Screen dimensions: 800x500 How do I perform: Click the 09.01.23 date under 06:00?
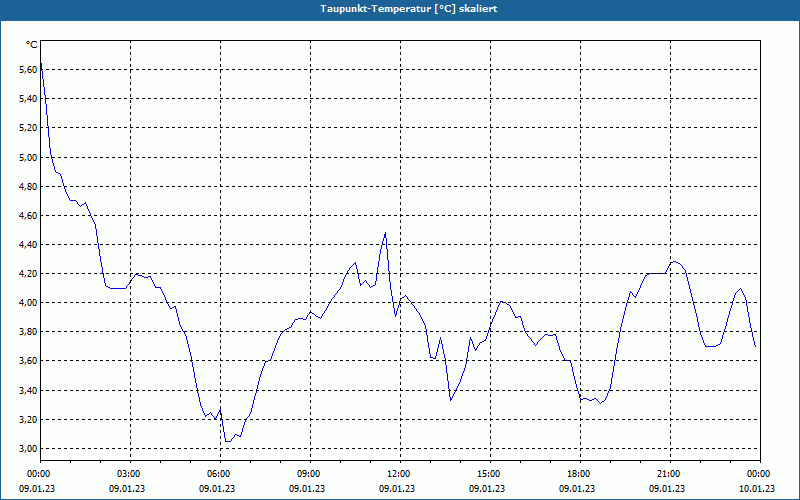tap(217, 488)
